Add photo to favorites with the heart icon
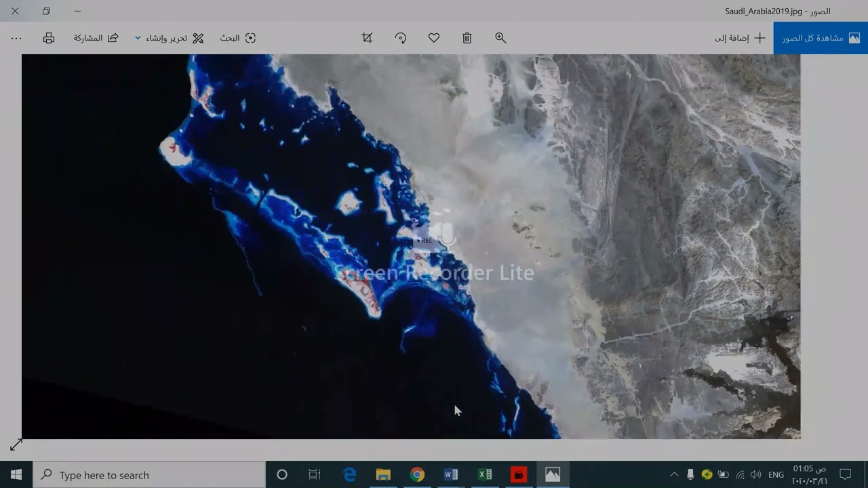The width and height of the screenshot is (868, 488). pyautogui.click(x=434, y=38)
